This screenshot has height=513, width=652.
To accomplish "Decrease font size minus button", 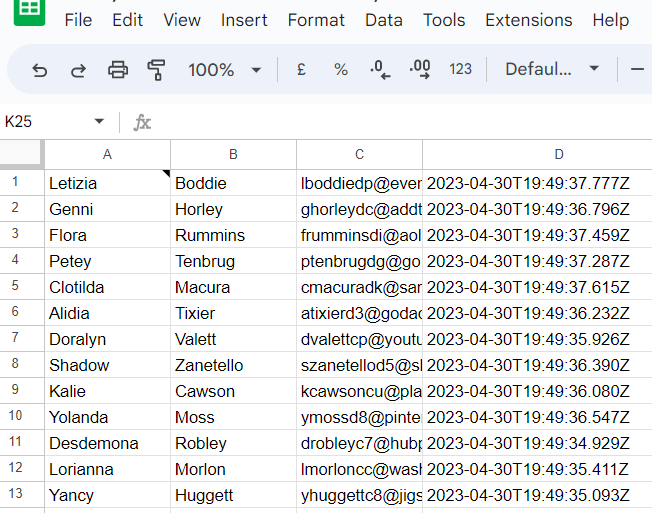I will tap(637, 69).
